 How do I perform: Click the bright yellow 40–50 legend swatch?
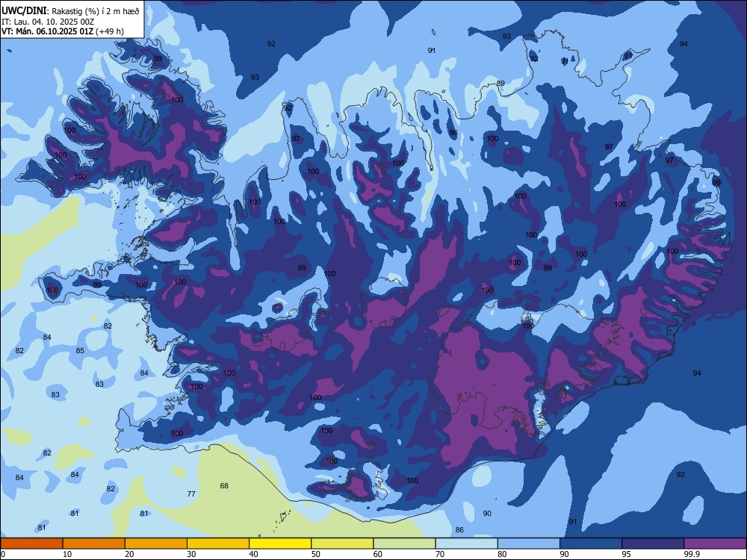280,544
